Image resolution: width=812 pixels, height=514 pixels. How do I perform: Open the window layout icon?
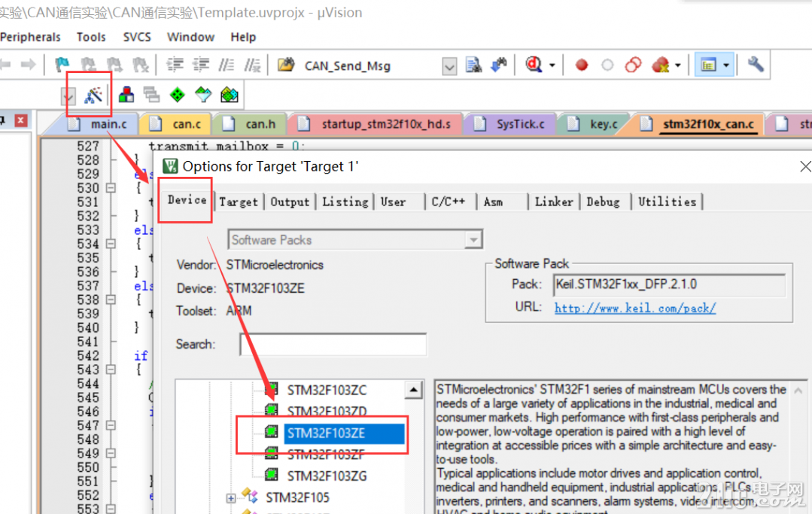(x=708, y=65)
